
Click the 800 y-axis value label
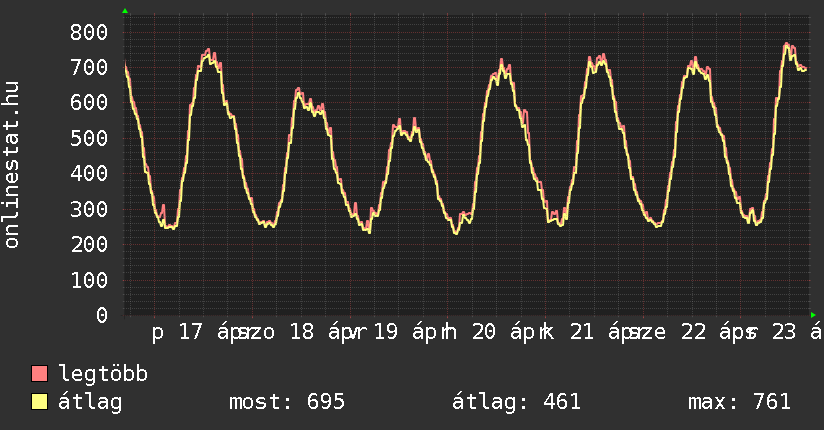point(88,32)
